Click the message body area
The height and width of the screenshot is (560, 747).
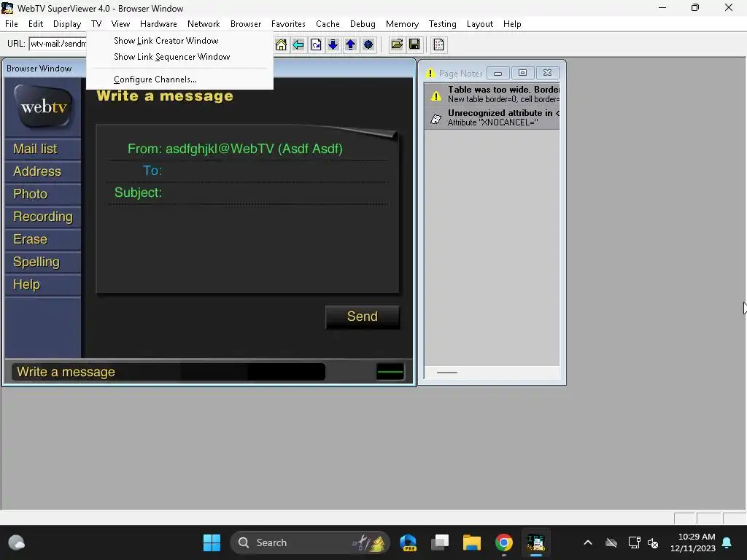click(x=248, y=248)
